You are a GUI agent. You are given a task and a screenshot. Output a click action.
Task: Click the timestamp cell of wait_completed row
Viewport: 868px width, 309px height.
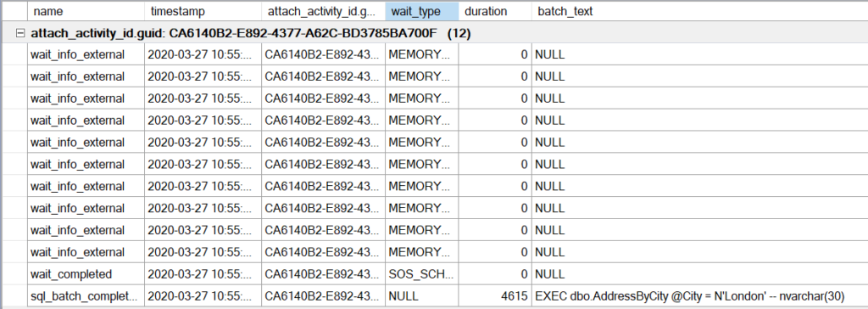203,274
